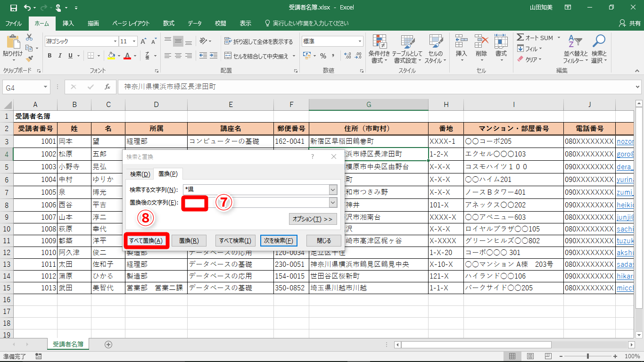Switch to Page Break Preview in status bar
644x362 pixels.
pyautogui.click(x=548, y=356)
